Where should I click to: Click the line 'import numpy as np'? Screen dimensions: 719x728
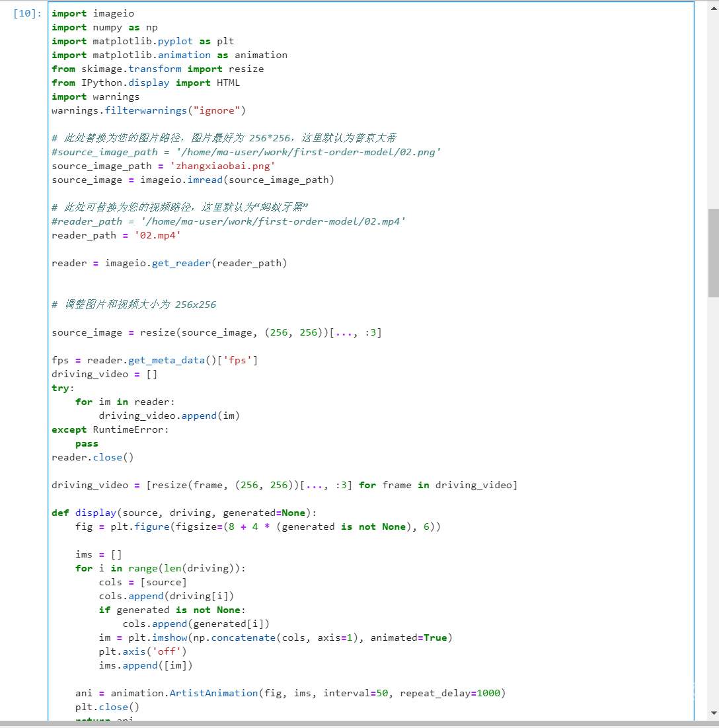[x=104, y=27]
